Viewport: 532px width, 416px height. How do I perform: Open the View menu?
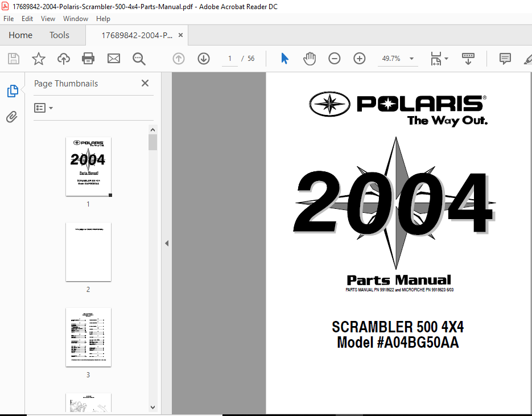coord(48,19)
